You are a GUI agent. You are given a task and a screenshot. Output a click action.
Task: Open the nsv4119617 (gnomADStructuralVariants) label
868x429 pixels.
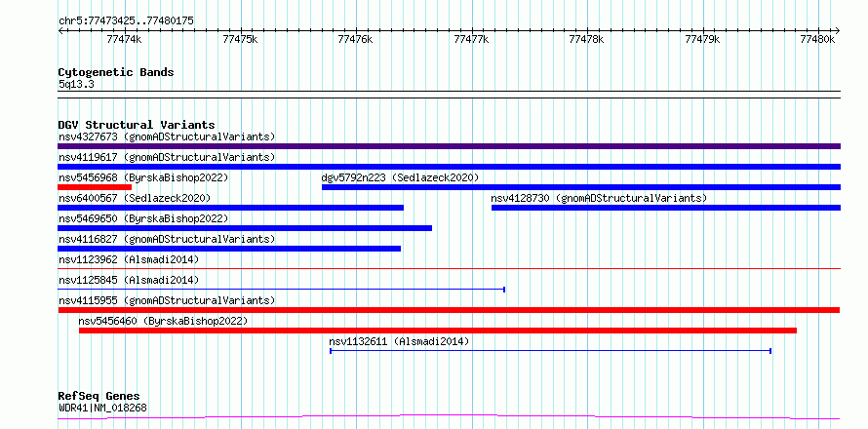167,157
